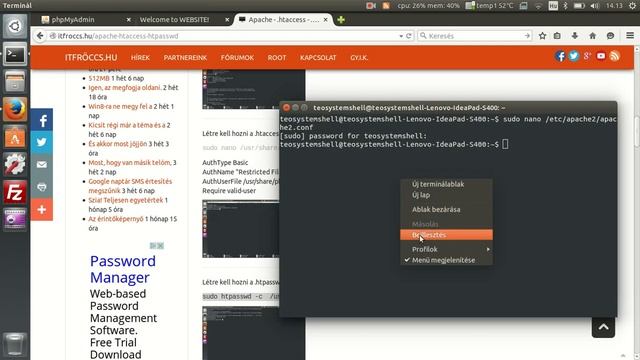Open the 512MB link
The image size is (640, 360).
pyautogui.click(x=99, y=78)
